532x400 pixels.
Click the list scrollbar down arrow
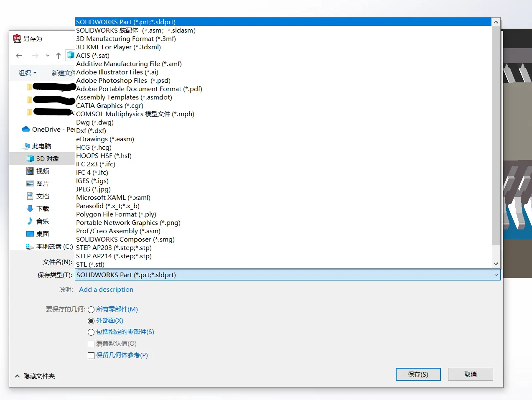coord(496,264)
